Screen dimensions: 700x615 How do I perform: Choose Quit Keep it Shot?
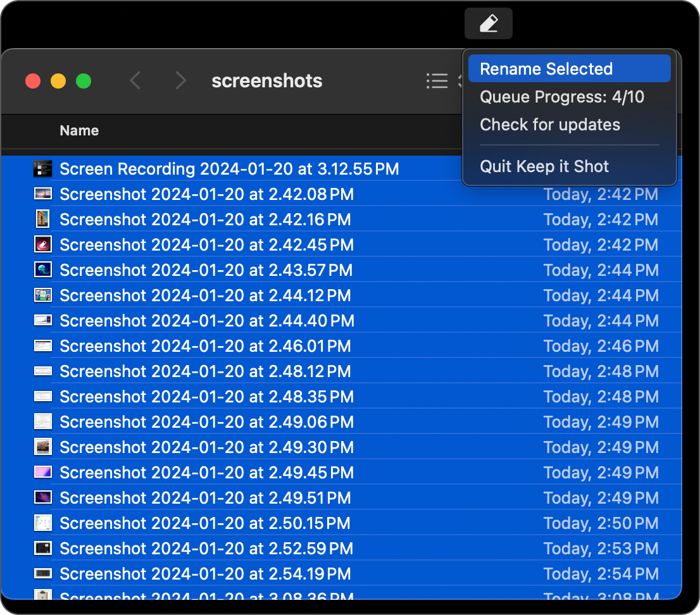(x=544, y=166)
